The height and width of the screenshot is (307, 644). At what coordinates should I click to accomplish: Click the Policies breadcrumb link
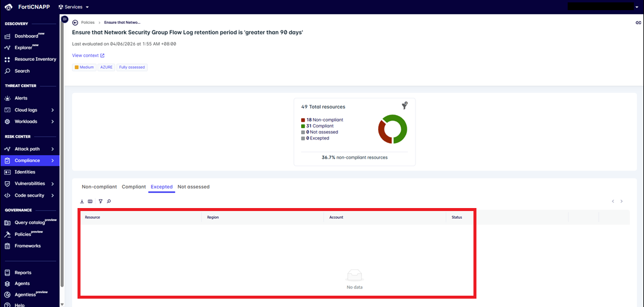click(88, 23)
